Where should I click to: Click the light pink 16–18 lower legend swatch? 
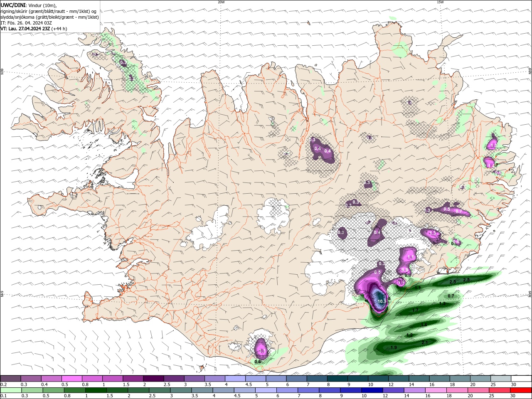point(436,390)
